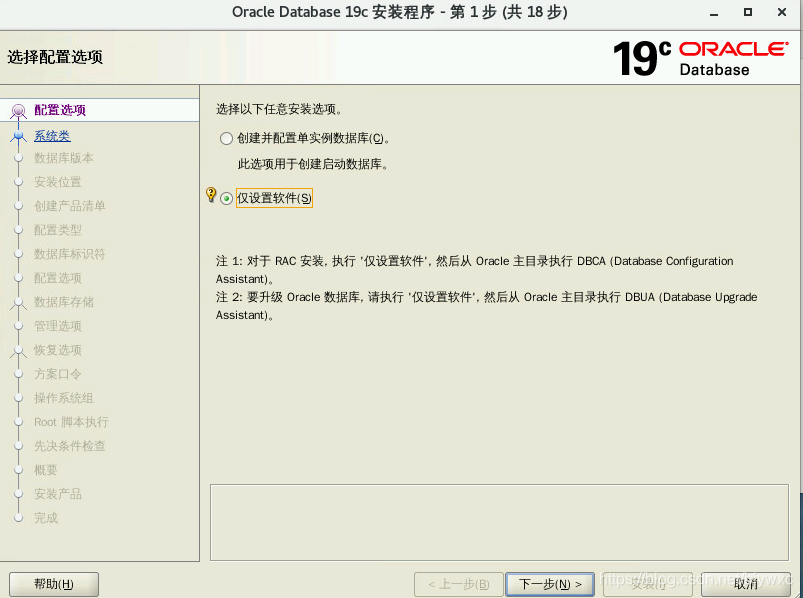This screenshot has width=803, height=598.
Task: Close the installer window
Action: coord(782,12)
